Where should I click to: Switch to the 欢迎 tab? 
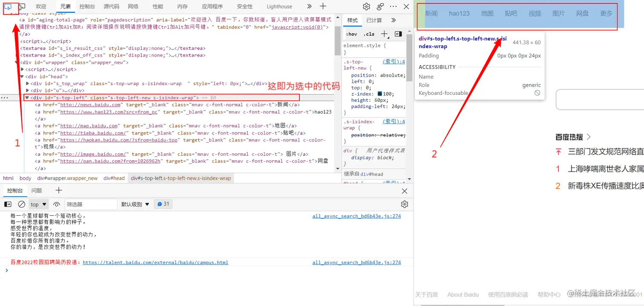(41, 6)
